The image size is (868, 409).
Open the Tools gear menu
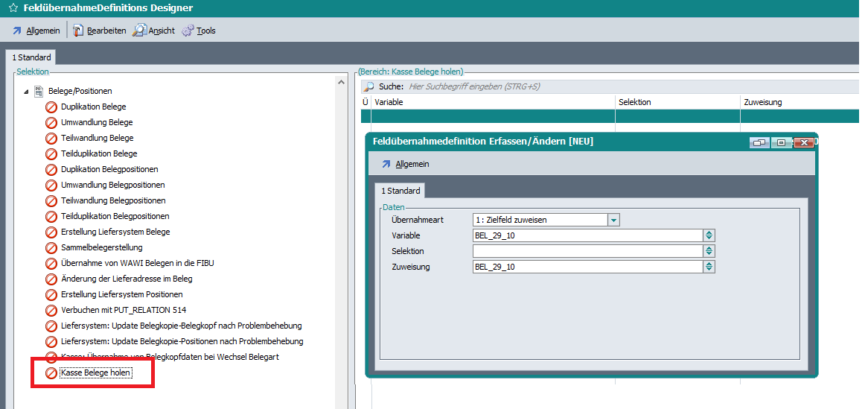click(188, 31)
